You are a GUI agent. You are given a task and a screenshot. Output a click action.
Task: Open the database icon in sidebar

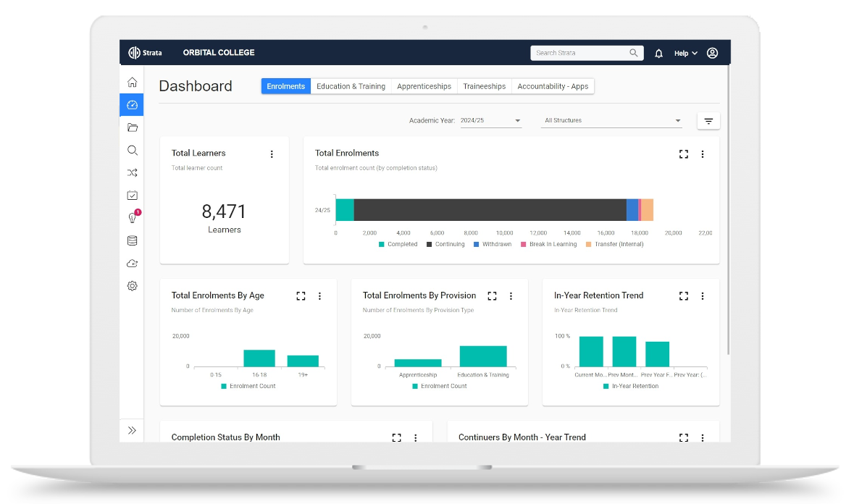click(x=132, y=240)
